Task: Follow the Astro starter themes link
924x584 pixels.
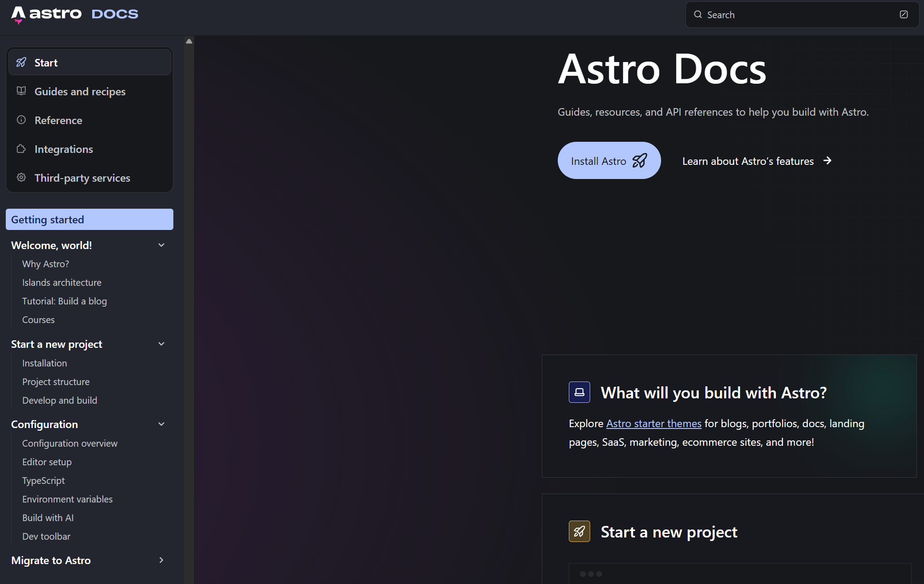Action: [654, 424]
